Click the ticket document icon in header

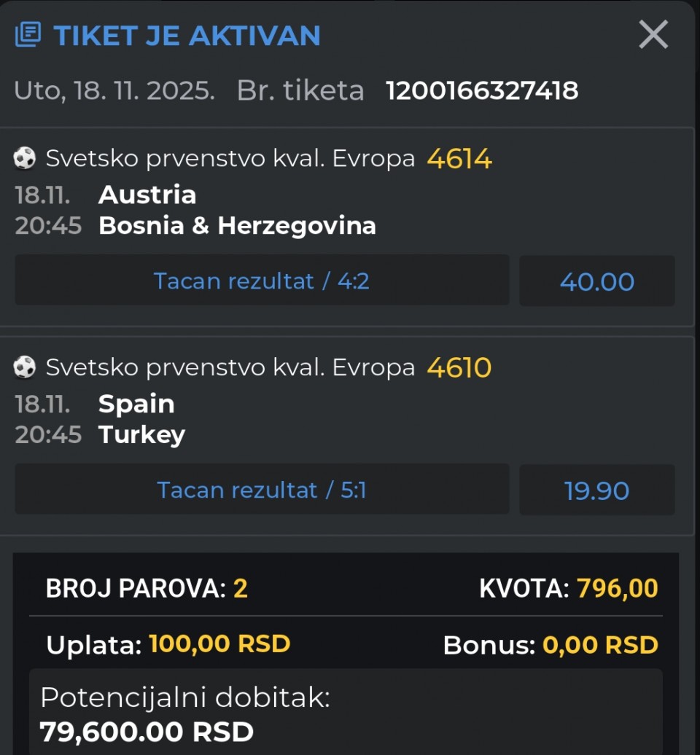click(28, 35)
